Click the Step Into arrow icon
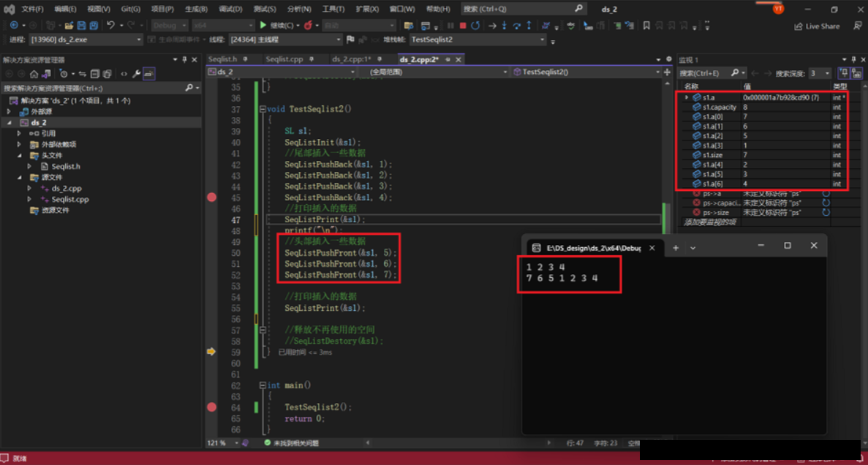The image size is (868, 465). click(x=505, y=26)
